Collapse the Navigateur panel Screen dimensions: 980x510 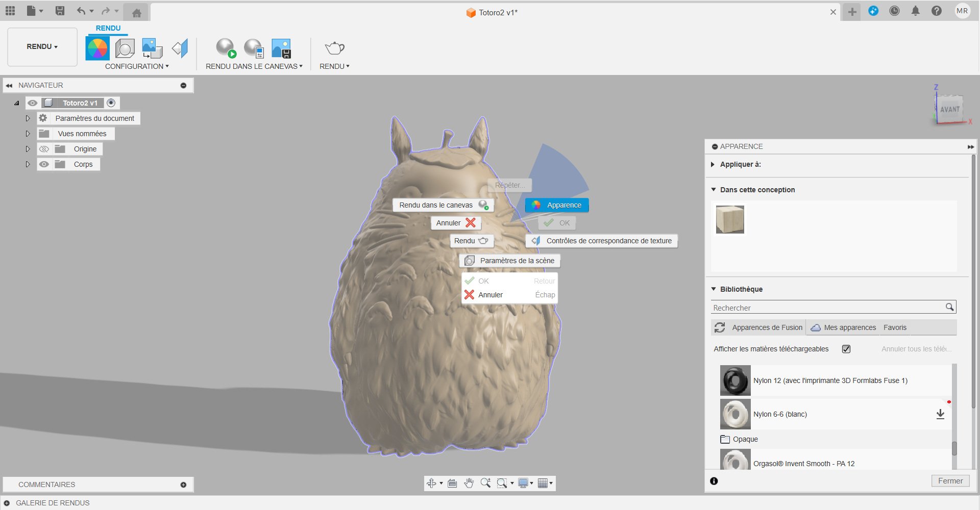click(x=183, y=85)
